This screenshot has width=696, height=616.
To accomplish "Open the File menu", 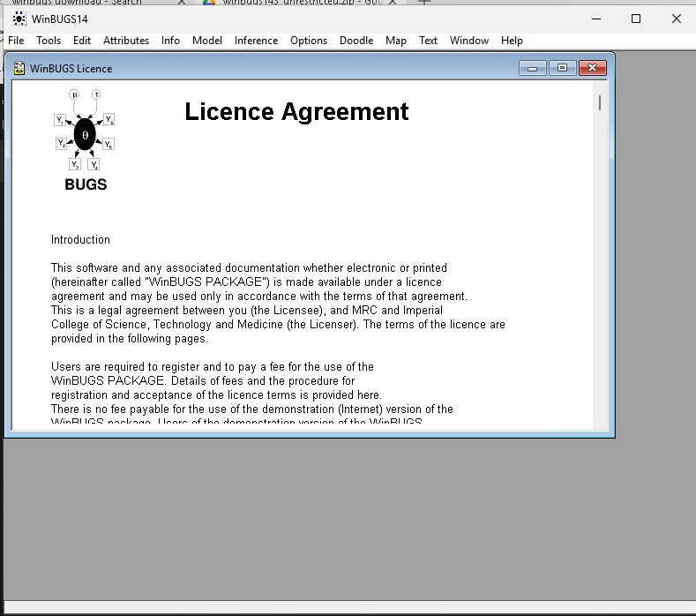I will pyautogui.click(x=16, y=41).
